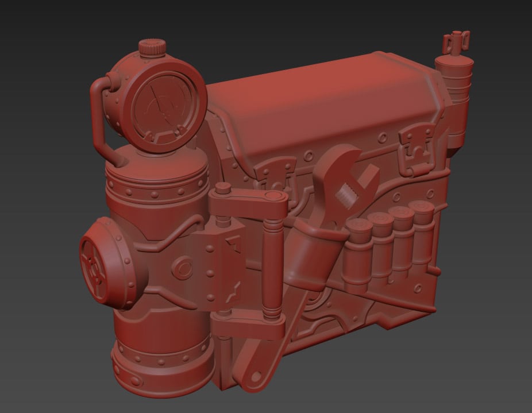The height and width of the screenshot is (413, 532).
Task: Click the right latch on the chest lid
Action: (416, 148)
